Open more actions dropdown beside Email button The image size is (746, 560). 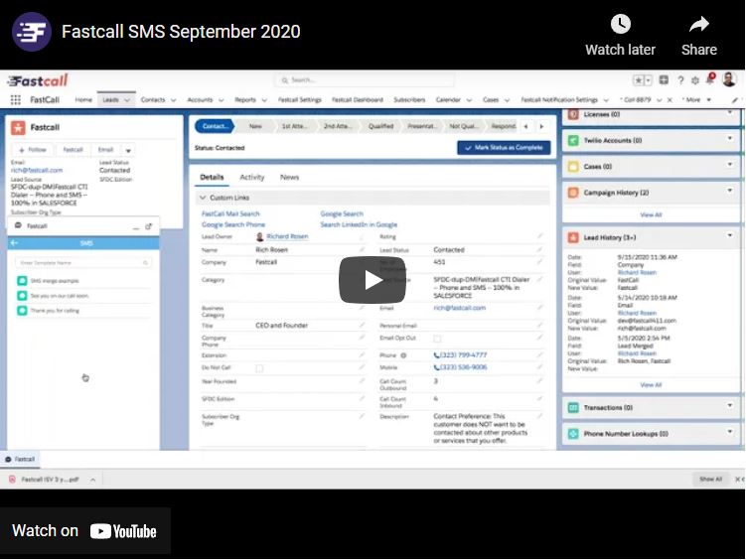pyautogui.click(x=128, y=150)
